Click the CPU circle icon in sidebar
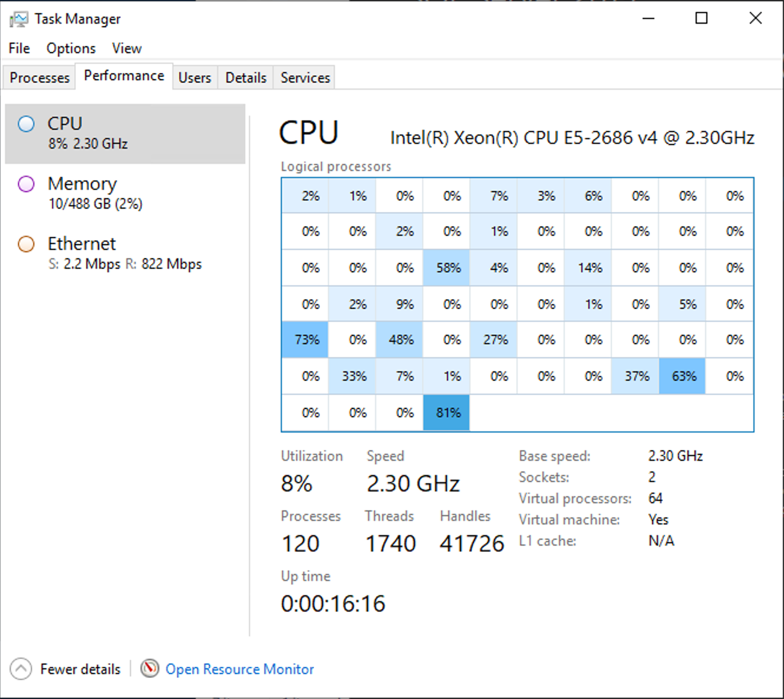This screenshot has height=699, width=784. pos(27,124)
